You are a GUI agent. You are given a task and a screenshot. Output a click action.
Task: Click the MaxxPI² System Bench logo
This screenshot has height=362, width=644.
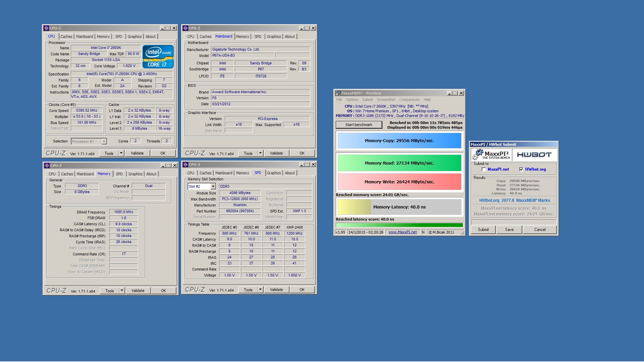pos(491,155)
